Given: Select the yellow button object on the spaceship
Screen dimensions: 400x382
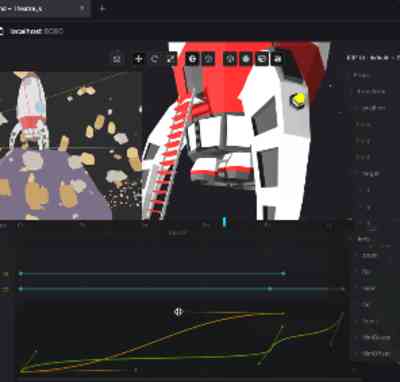Looking at the screenshot, I should click(298, 100).
